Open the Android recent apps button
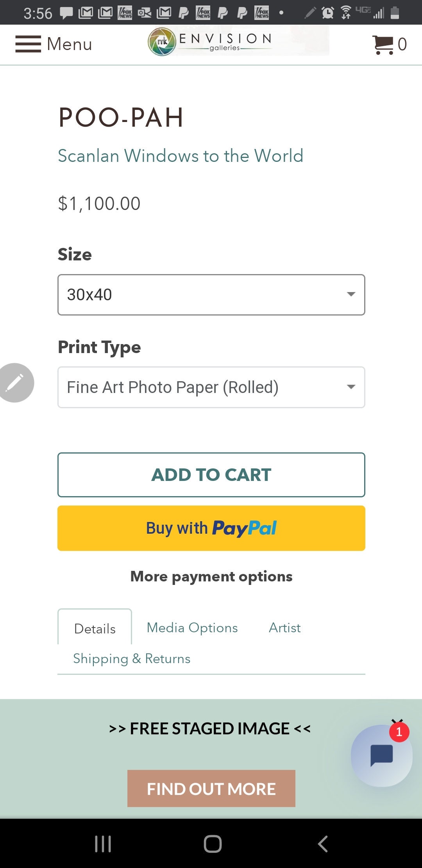This screenshot has width=422, height=868. pos(103,844)
